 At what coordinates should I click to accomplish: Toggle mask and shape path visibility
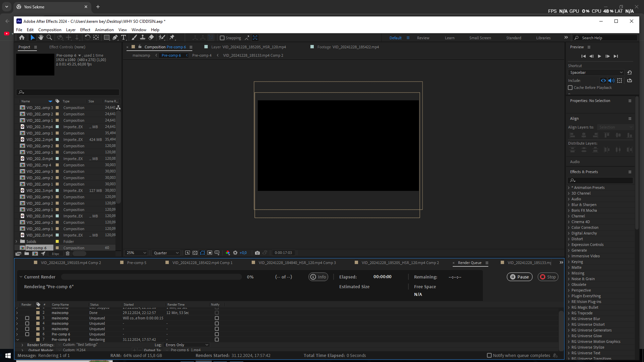[202, 253]
